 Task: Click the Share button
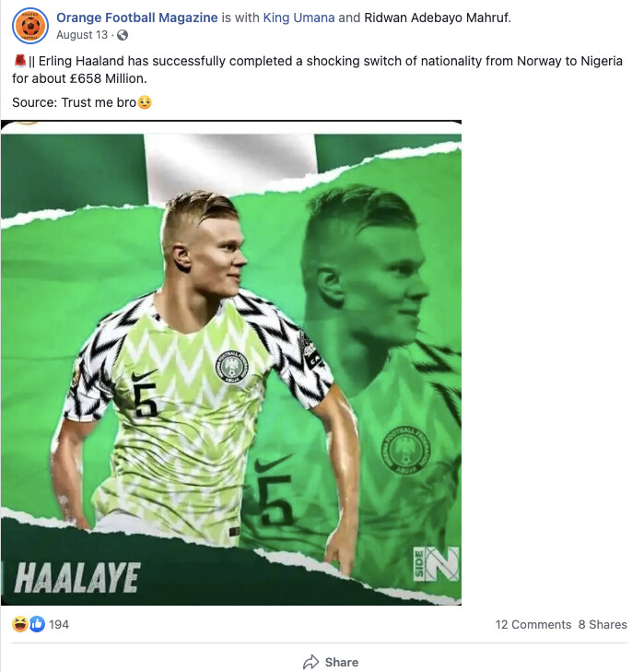coord(331,662)
